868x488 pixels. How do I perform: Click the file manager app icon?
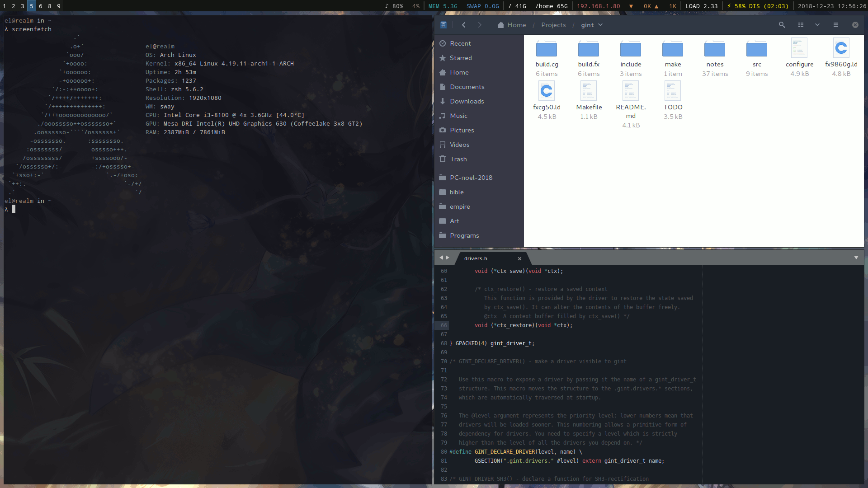click(443, 25)
